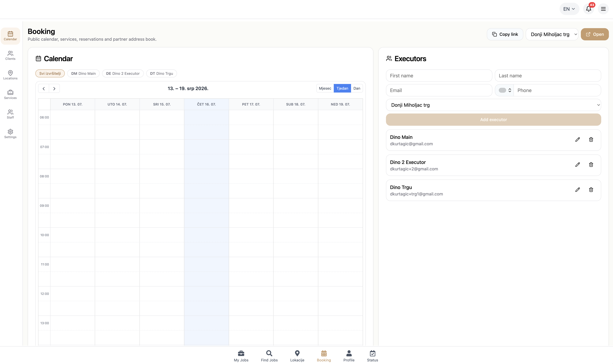Open the hamburger menu at top right
The height and width of the screenshot is (364, 613).
click(x=603, y=9)
